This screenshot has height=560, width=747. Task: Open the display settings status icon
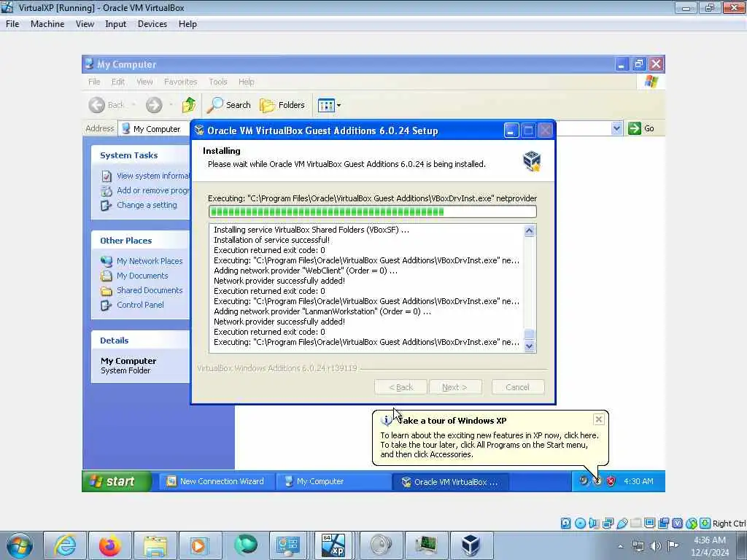point(649,524)
